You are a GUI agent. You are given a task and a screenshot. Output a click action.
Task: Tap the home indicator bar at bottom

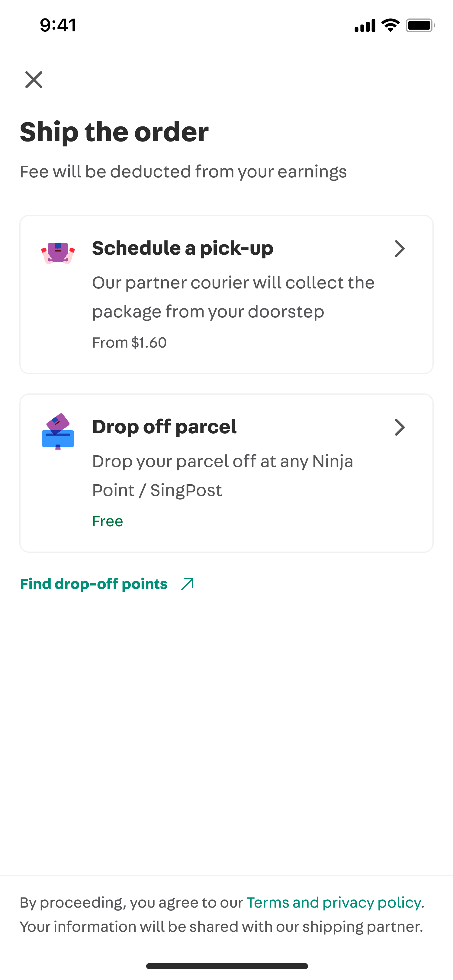(x=227, y=966)
